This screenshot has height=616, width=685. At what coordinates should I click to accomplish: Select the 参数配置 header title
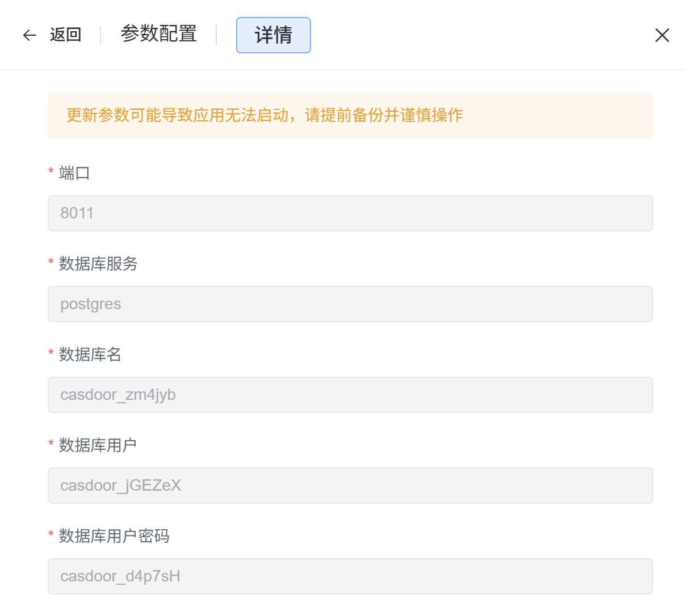158,34
